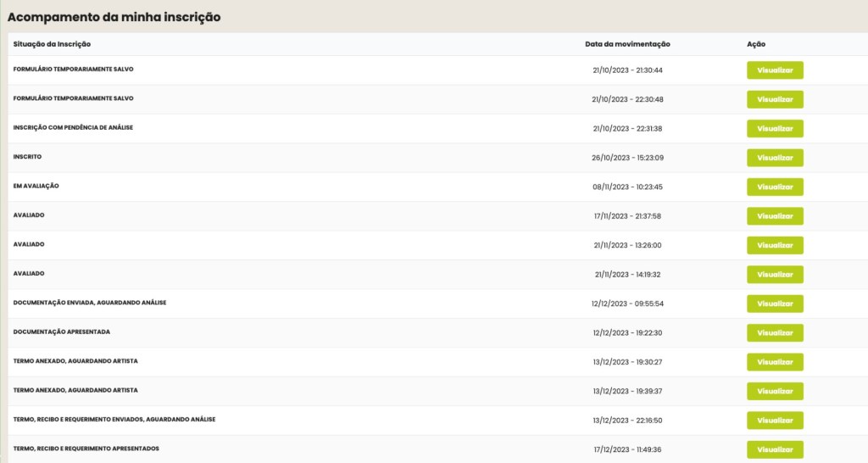Open Visualizar for the Em Avaliação status
868x463 pixels.
775,187
